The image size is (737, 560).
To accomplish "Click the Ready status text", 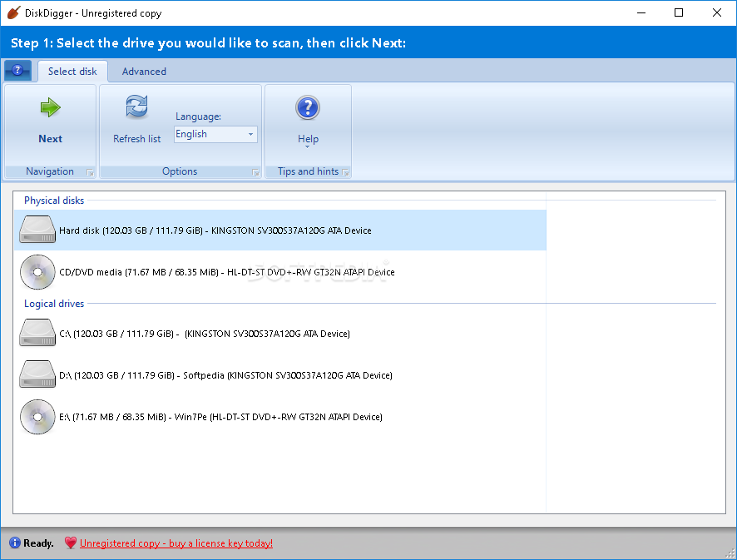I will click(38, 543).
